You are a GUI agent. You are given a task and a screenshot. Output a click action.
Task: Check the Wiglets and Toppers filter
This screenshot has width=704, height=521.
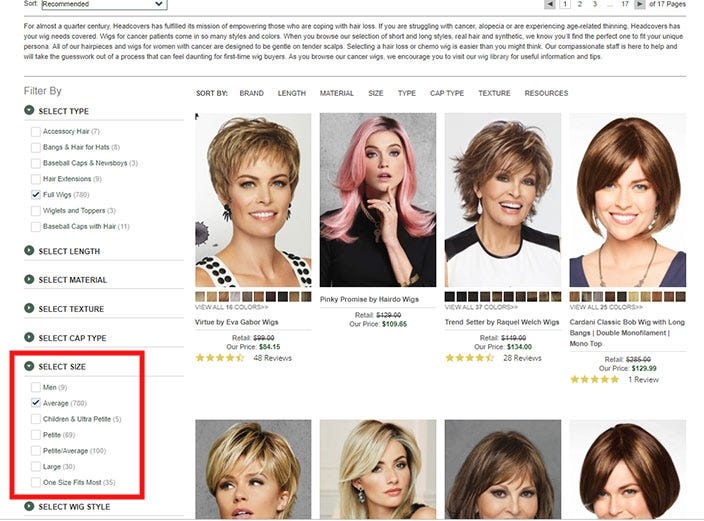(36, 211)
